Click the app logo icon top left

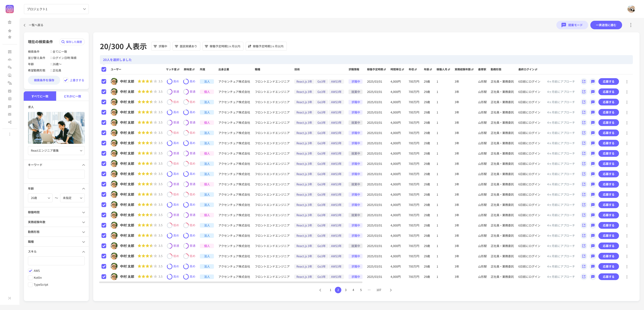(10, 9)
